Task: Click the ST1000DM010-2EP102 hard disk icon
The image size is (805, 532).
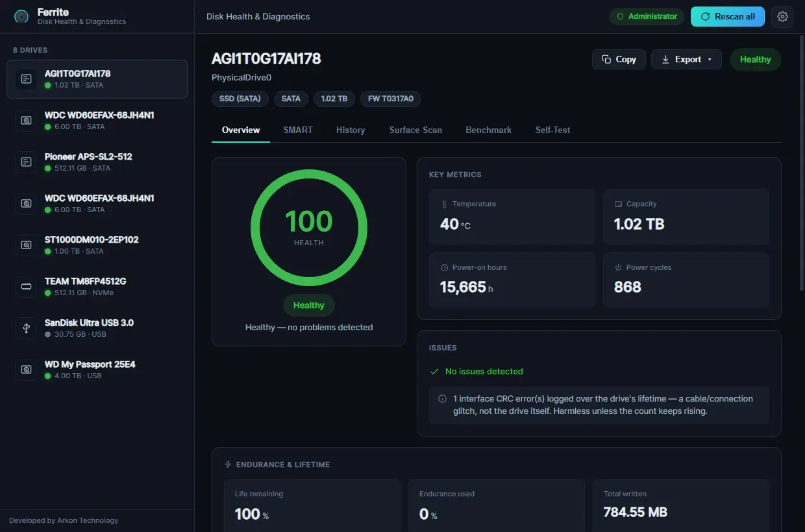Action: (x=26, y=245)
